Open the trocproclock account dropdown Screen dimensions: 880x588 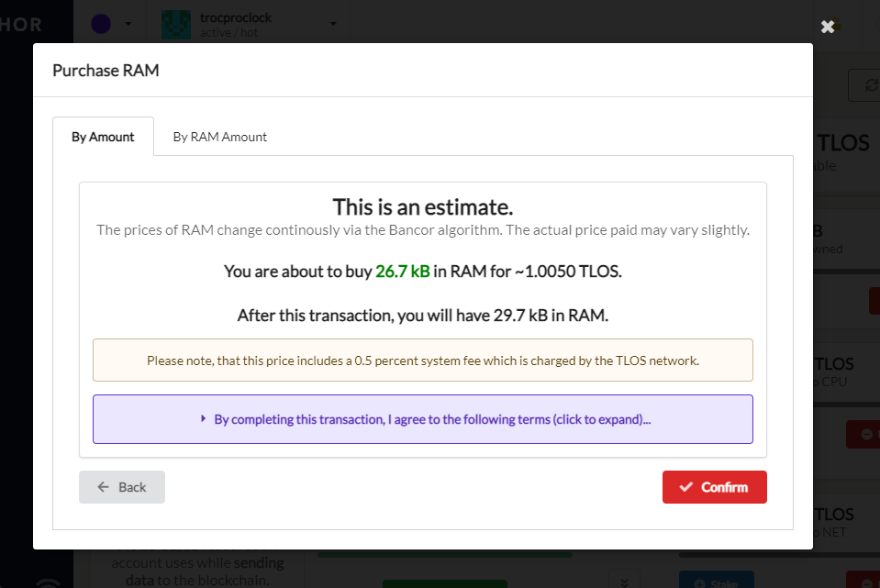pyautogui.click(x=333, y=24)
